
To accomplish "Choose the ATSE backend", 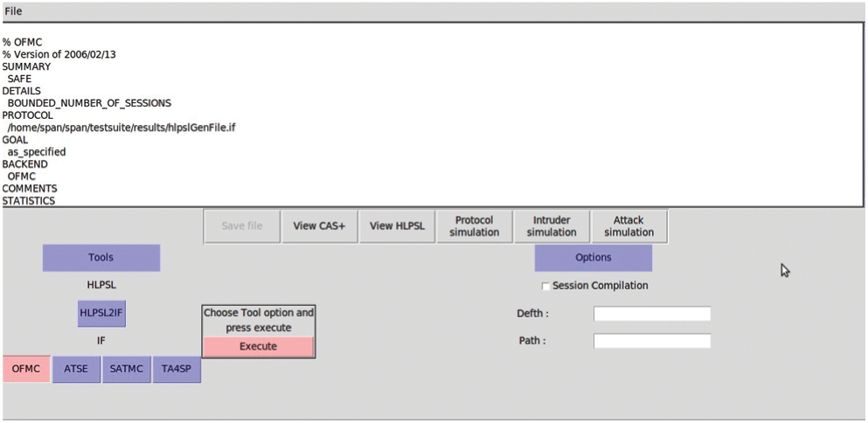I will coord(76,369).
